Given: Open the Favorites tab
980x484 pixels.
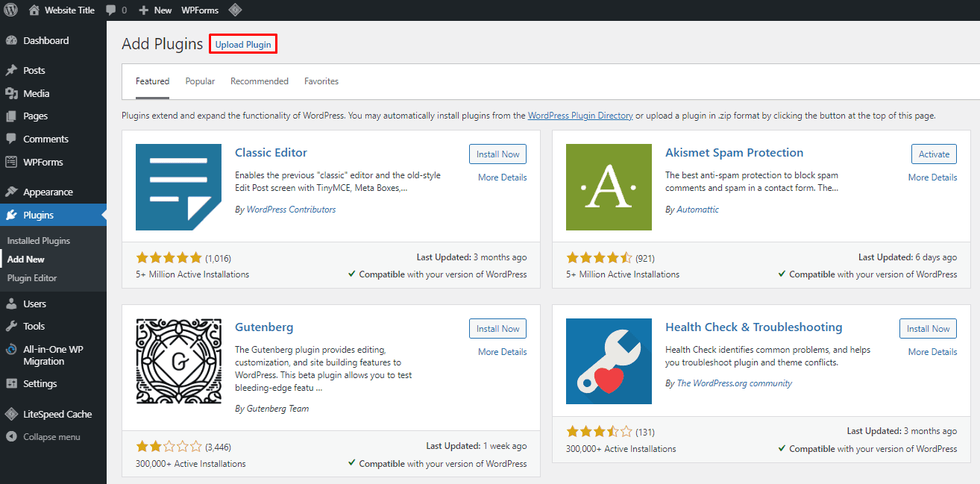Looking at the screenshot, I should tap(321, 81).
